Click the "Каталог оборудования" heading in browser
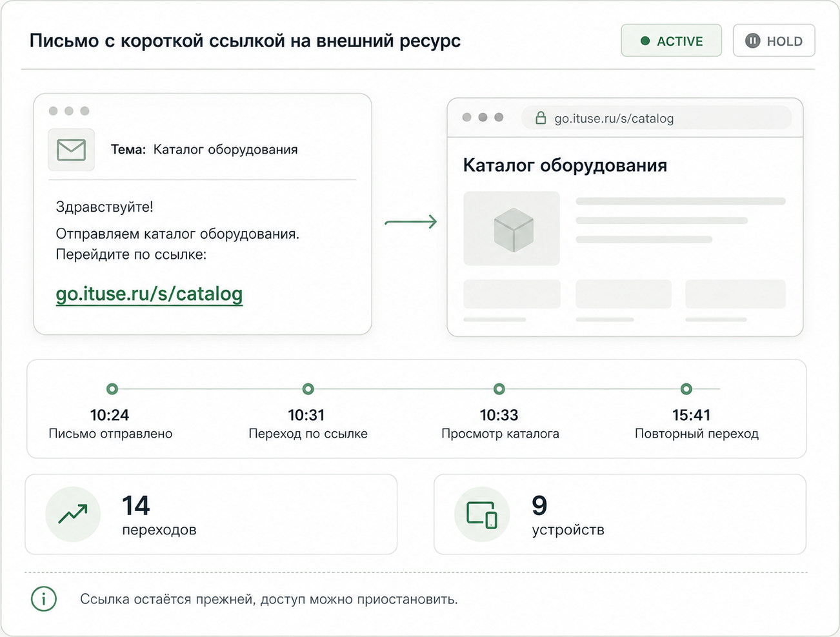 pos(565,165)
